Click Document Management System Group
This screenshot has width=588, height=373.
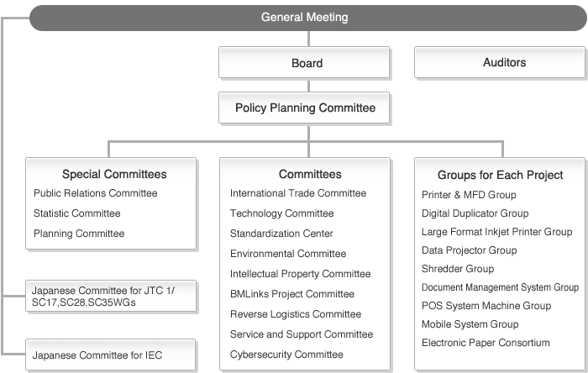(500, 287)
